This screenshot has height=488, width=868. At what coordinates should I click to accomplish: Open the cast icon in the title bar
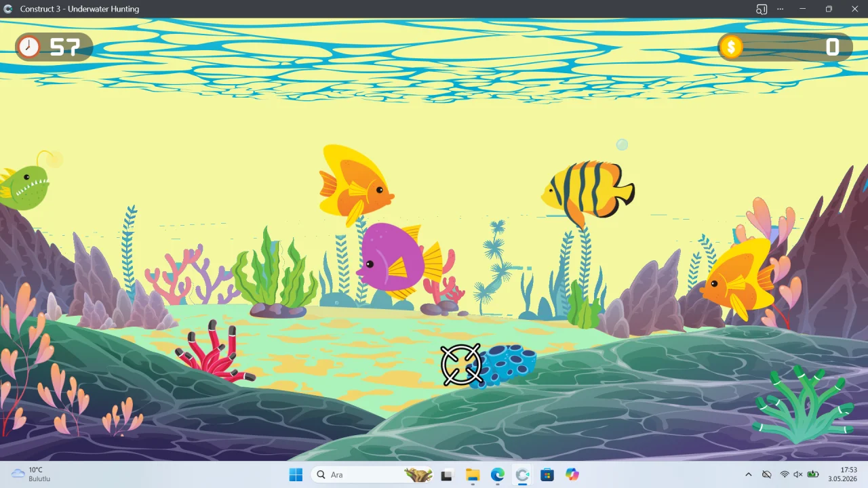pyautogui.click(x=762, y=9)
